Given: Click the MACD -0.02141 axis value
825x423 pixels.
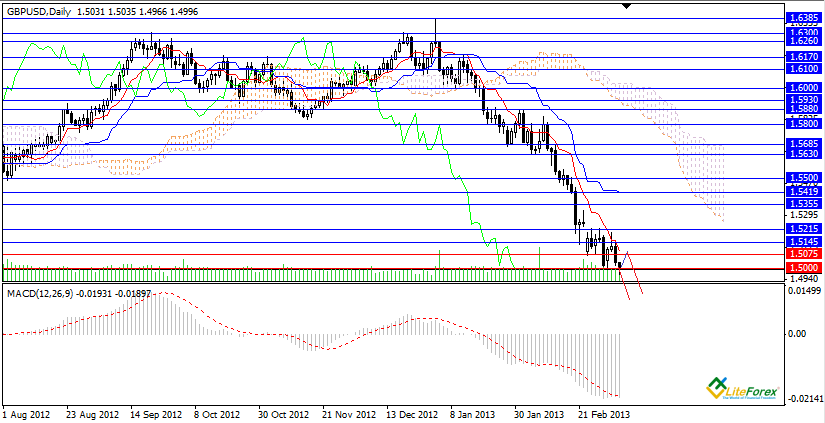Looking at the screenshot, I should 803,399.
